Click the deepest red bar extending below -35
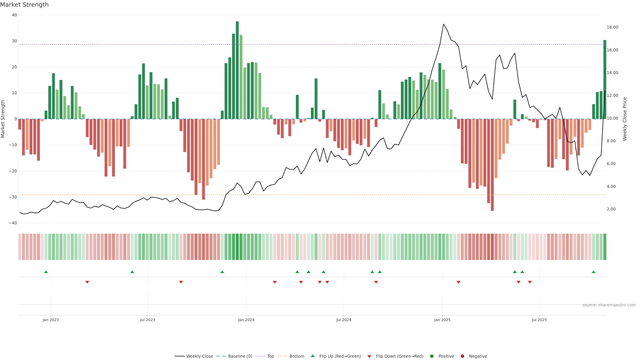This screenshot has width=644, height=362. click(492, 165)
